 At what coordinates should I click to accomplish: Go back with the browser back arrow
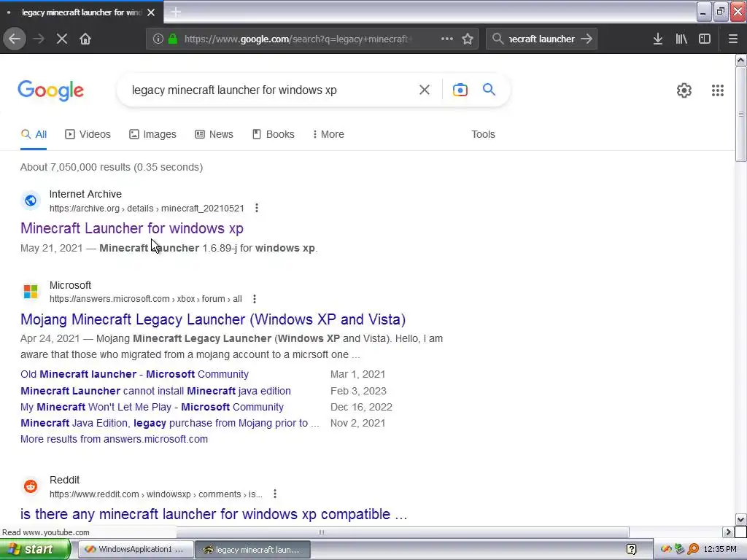[x=15, y=39]
